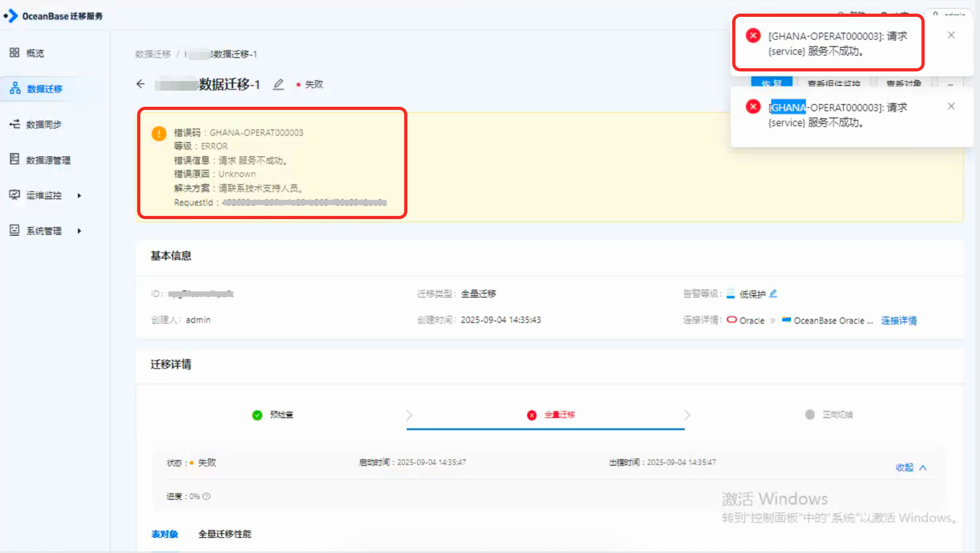This screenshot has height=553, width=980.
Task: Click the orange warning icon in error banner
Action: click(x=159, y=133)
